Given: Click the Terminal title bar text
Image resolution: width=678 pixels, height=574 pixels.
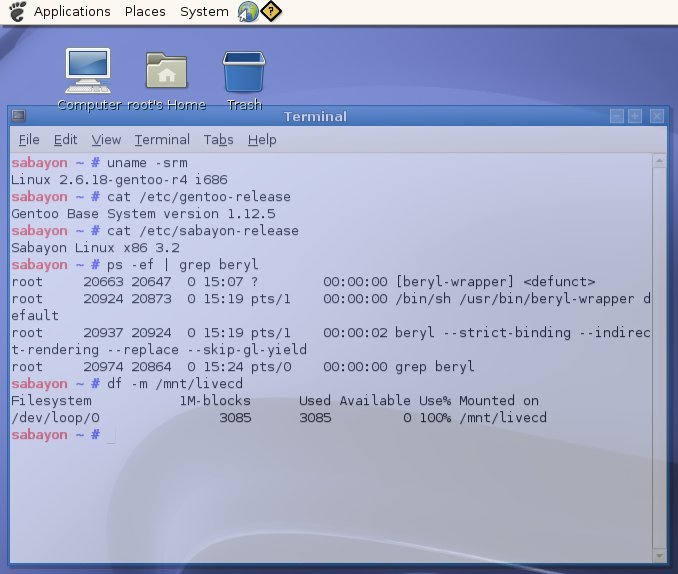Looking at the screenshot, I should (315, 116).
